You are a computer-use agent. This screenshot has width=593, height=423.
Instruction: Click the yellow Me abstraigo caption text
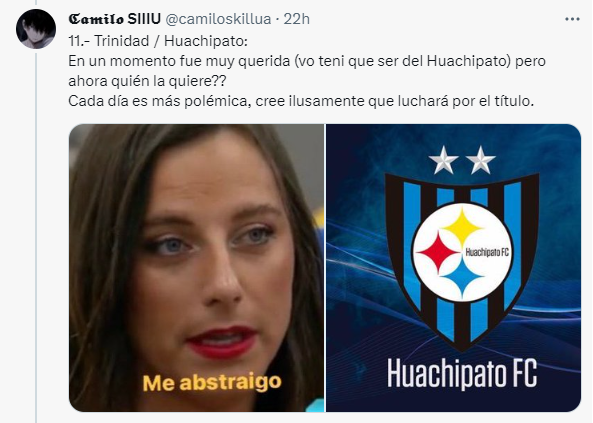point(212,383)
